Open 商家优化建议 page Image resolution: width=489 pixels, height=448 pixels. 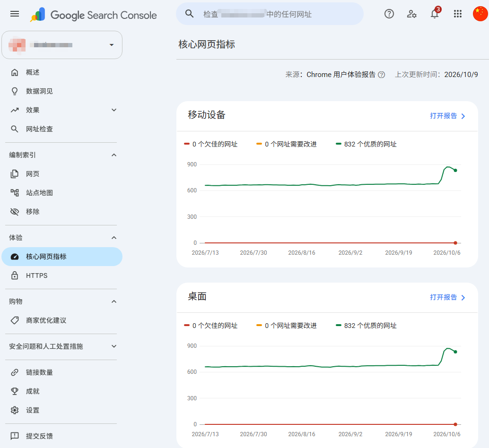[62, 320]
